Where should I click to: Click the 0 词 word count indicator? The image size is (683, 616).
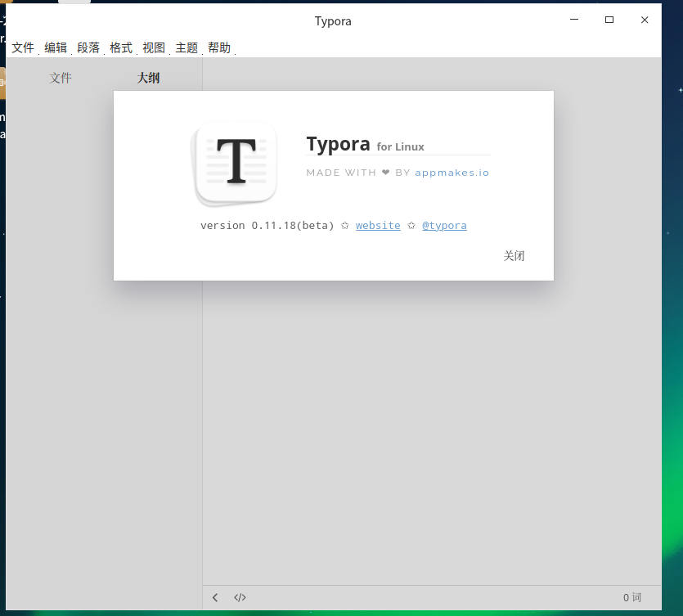click(631, 598)
